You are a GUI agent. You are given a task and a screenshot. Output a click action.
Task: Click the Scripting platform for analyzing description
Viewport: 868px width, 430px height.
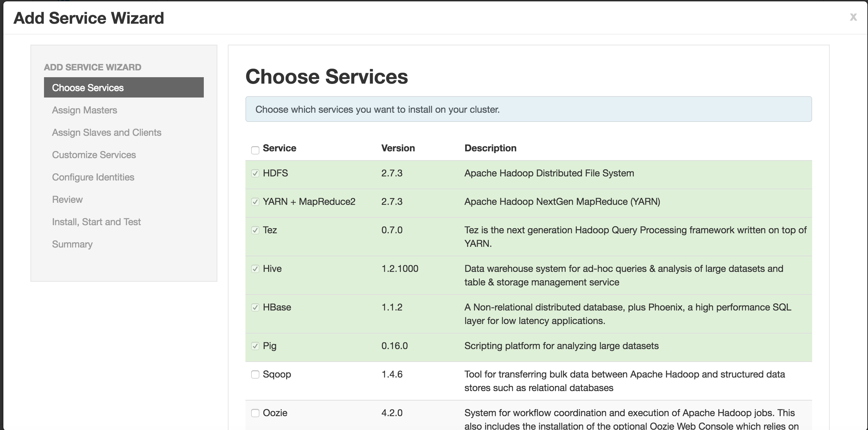pos(562,346)
